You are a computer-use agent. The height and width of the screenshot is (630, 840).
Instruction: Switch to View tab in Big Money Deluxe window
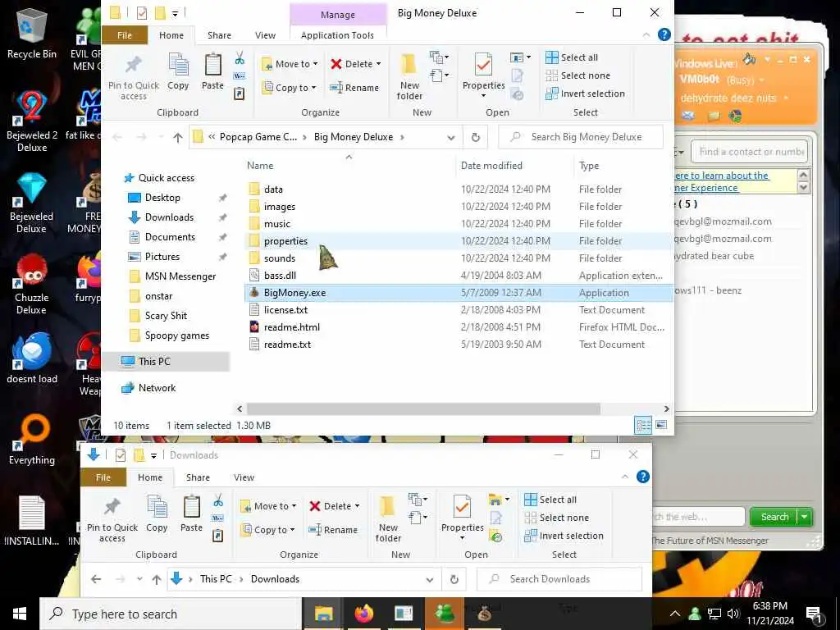tap(265, 35)
